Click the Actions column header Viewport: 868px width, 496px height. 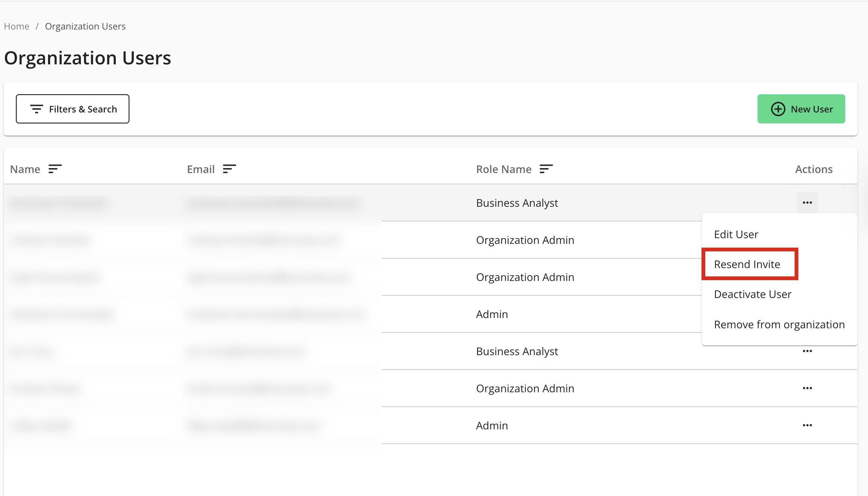(x=814, y=169)
